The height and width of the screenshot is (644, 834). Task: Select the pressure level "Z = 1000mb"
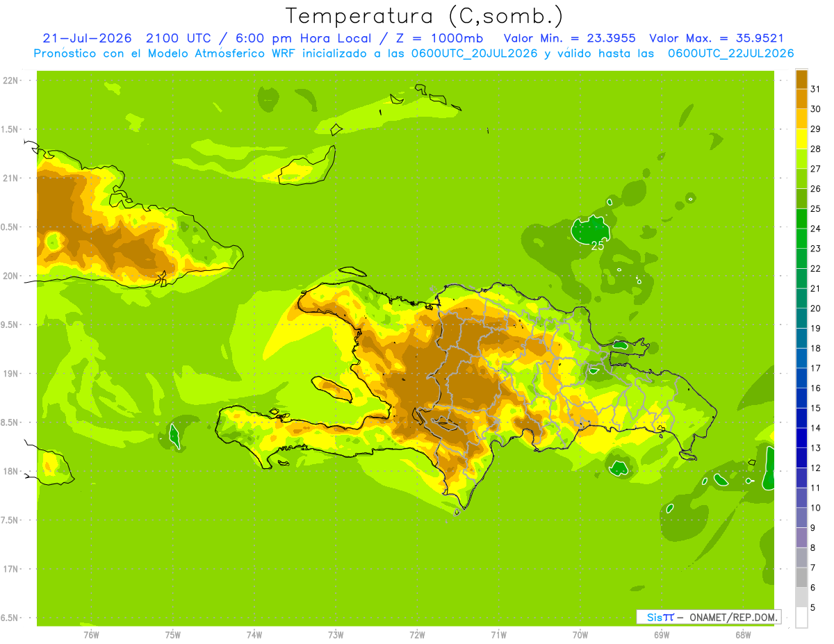(x=438, y=38)
